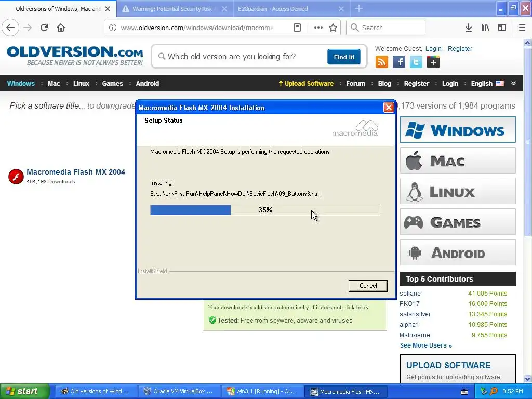Expand the language dropdown chevron
The width and height of the screenshot is (532, 399).
pyautogui.click(x=513, y=83)
